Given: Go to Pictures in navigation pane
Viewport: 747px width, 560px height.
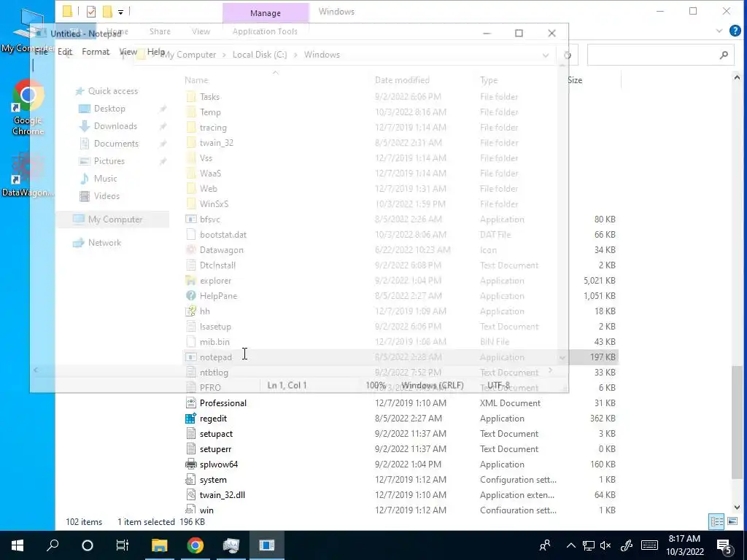Looking at the screenshot, I should [109, 161].
